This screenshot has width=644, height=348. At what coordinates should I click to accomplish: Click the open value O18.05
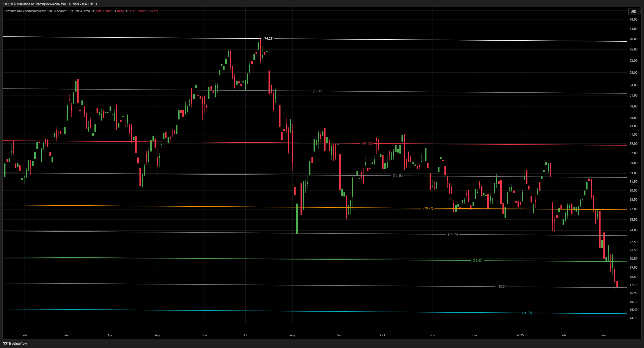click(97, 11)
